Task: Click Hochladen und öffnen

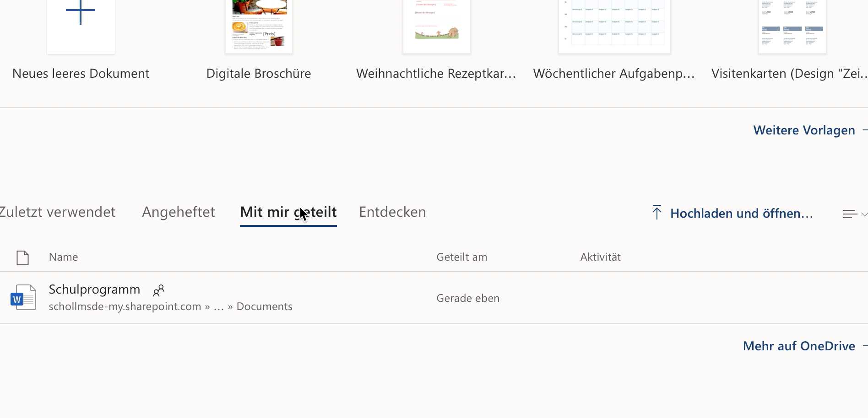Action: point(741,214)
